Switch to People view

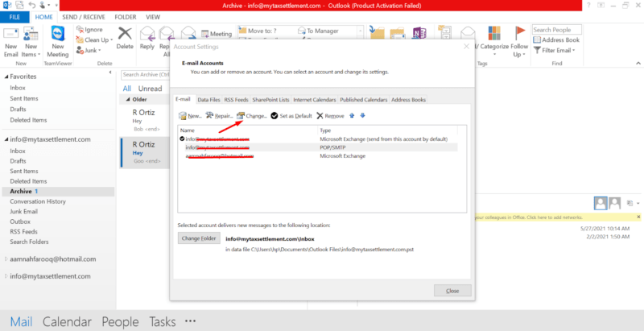(x=120, y=321)
